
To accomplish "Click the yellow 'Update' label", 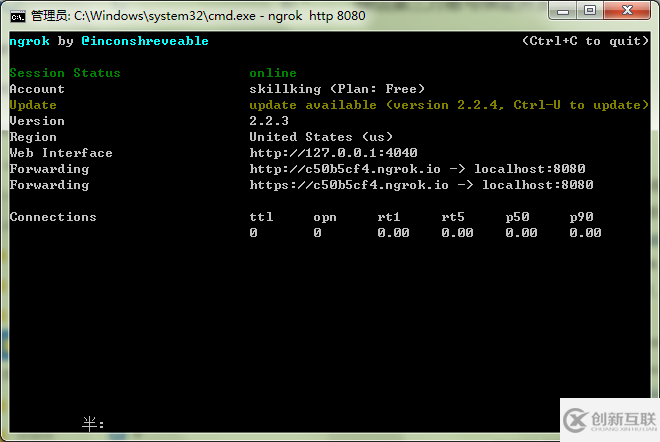I will click(x=33, y=105).
